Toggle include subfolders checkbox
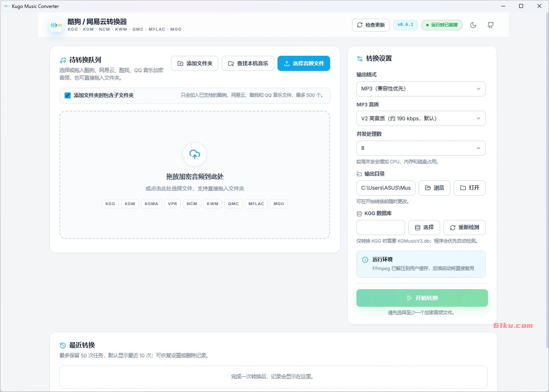The image size is (549, 392). [67, 95]
